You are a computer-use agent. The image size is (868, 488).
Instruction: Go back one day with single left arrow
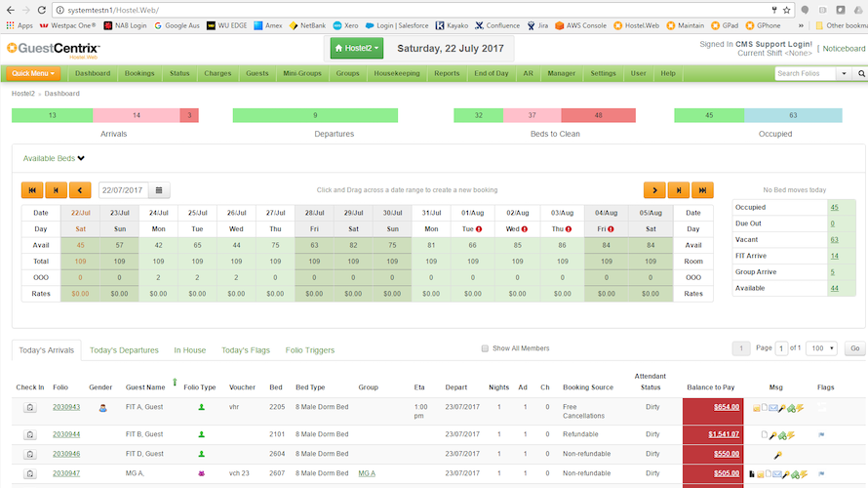click(x=80, y=190)
